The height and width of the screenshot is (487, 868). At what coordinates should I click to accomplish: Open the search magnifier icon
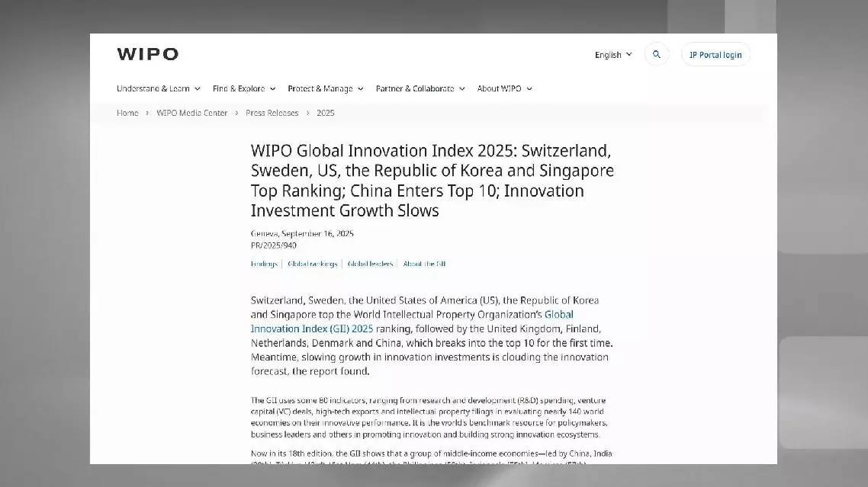click(x=657, y=55)
